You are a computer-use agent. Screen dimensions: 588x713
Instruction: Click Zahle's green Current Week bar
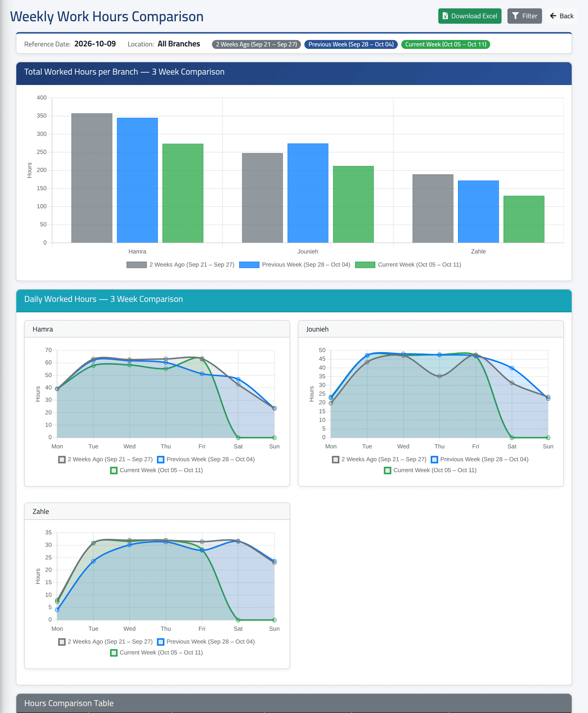[x=524, y=219]
